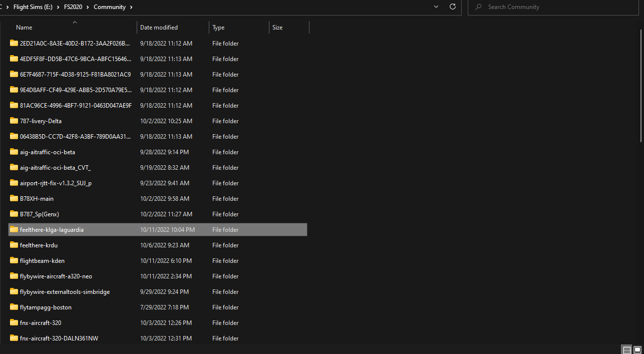
Task: Expand chevron before Flight Sims (E:)
Action: click(8, 7)
